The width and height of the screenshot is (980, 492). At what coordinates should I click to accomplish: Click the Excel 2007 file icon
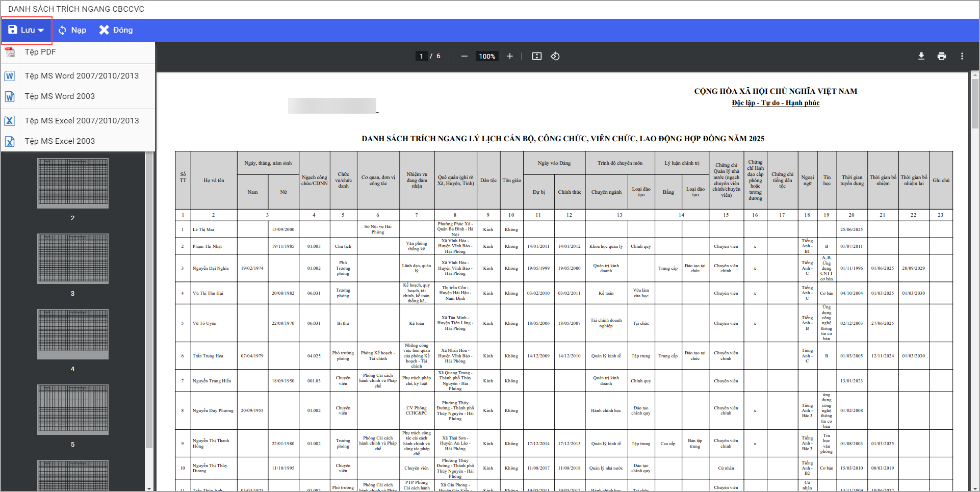point(10,121)
